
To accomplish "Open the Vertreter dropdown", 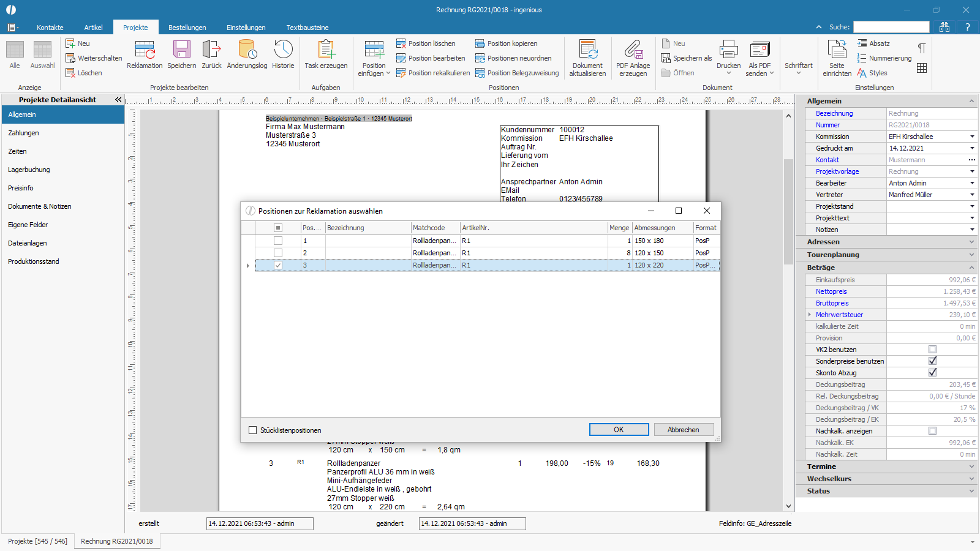I will 972,195.
